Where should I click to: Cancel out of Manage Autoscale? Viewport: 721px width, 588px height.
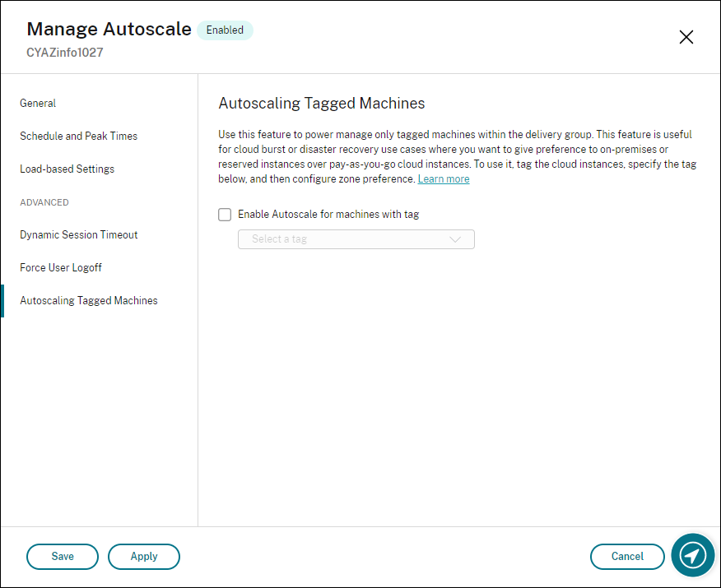coord(627,557)
